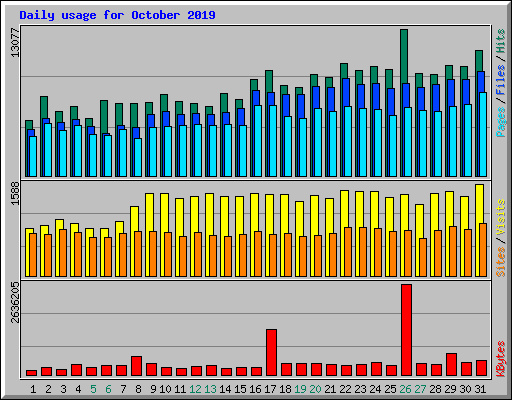Click the 'Daily usage for October 2019' title
This screenshot has height=400, width=512.
point(117,15)
